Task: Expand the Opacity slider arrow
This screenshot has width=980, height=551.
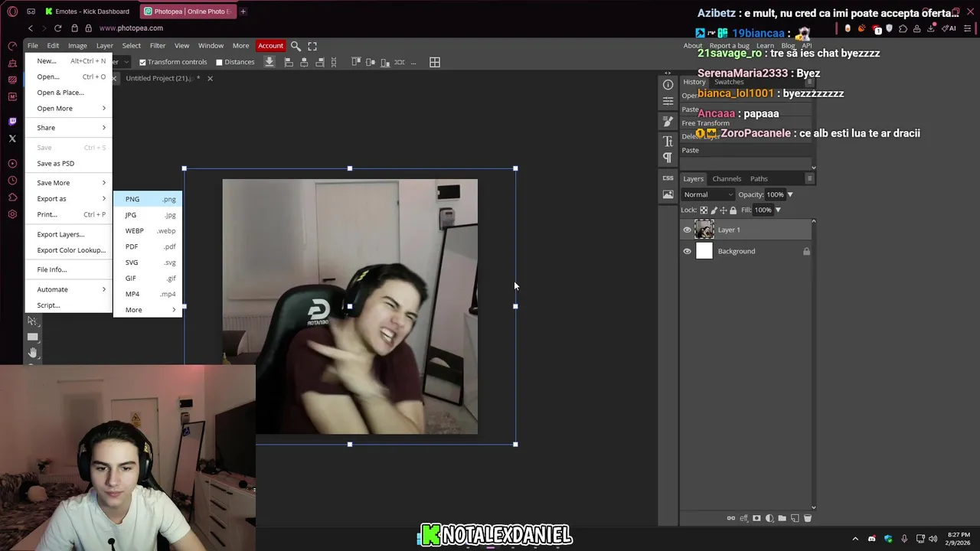Action: pyautogui.click(x=790, y=194)
